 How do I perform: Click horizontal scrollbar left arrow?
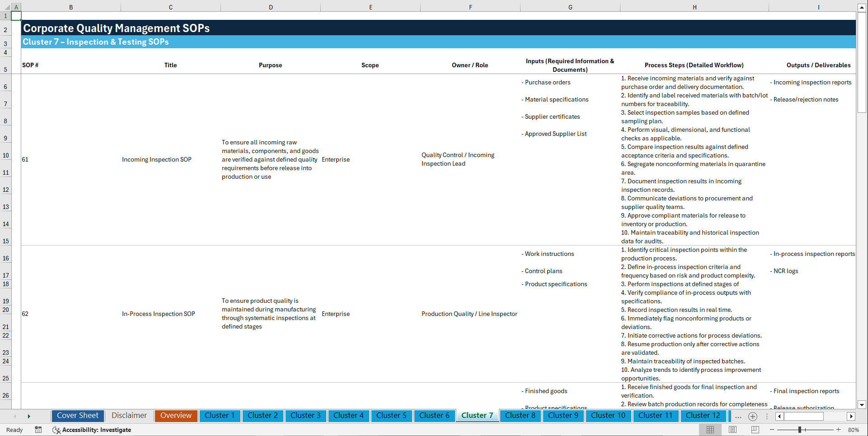(779, 416)
